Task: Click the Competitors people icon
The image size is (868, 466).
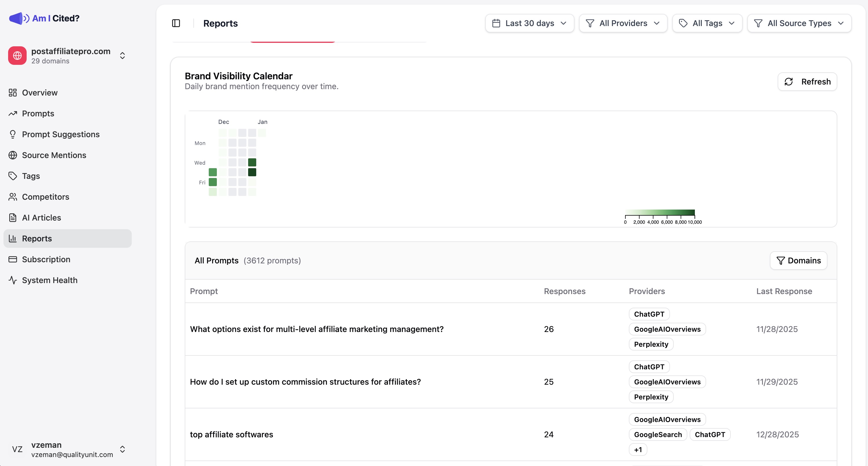Action: tap(13, 197)
